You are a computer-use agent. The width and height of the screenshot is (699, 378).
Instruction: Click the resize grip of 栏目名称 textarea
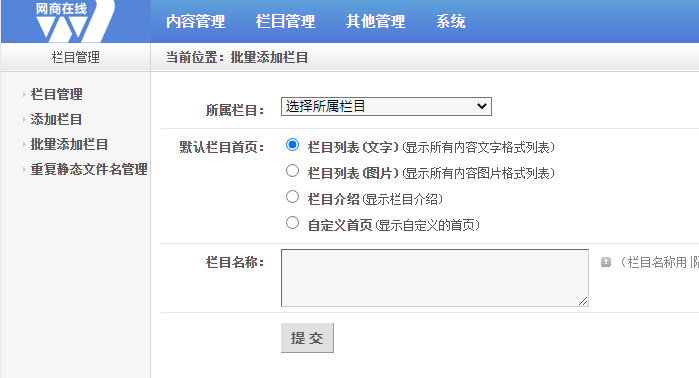coord(583,301)
